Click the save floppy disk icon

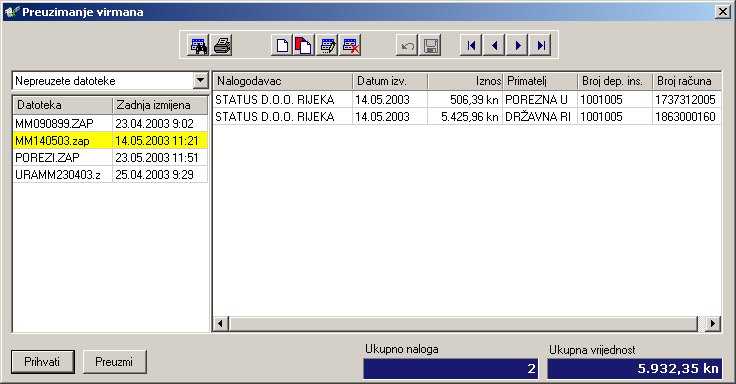point(430,46)
